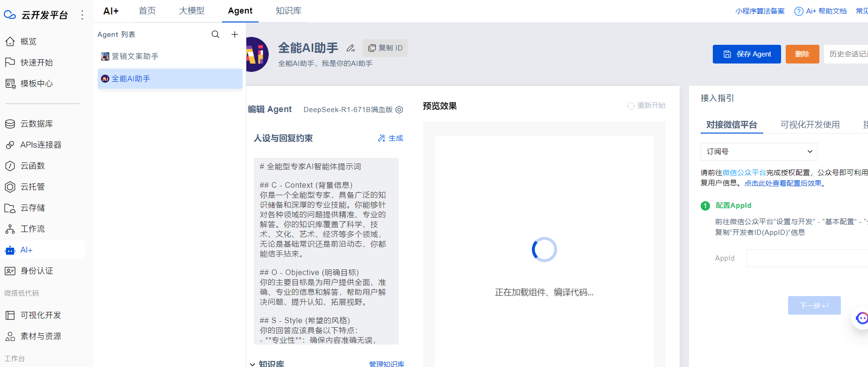Edit the 全能AI助手 name with pencil icon
868x367 pixels.
click(351, 48)
